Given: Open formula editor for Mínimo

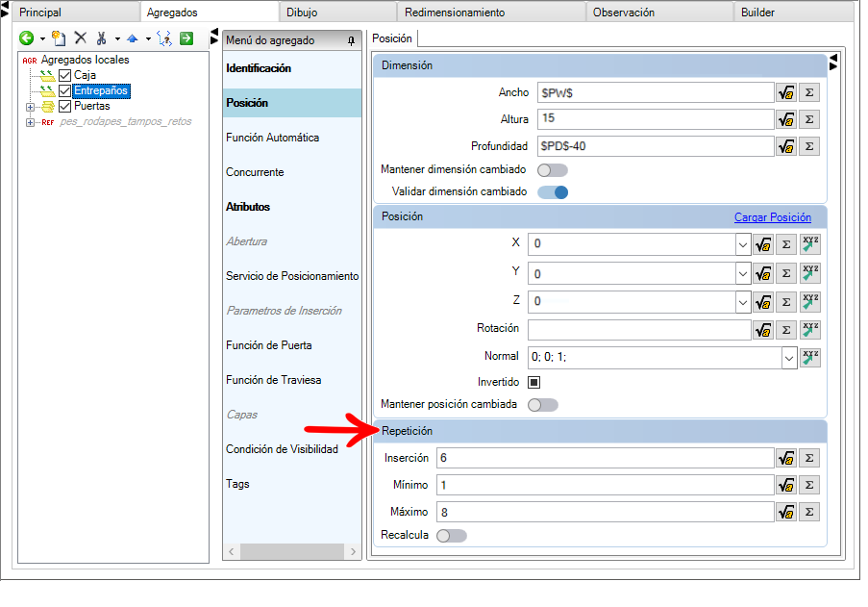Looking at the screenshot, I should tap(786, 485).
